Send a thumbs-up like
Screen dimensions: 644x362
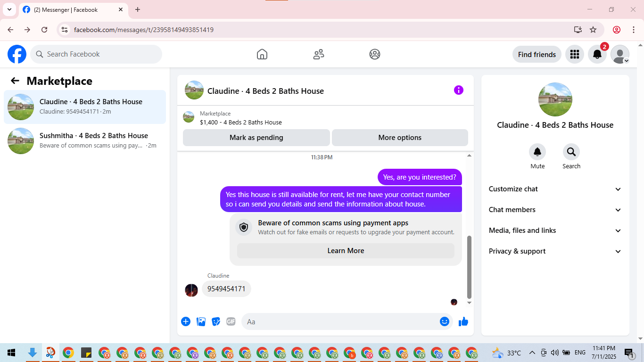coord(463,321)
